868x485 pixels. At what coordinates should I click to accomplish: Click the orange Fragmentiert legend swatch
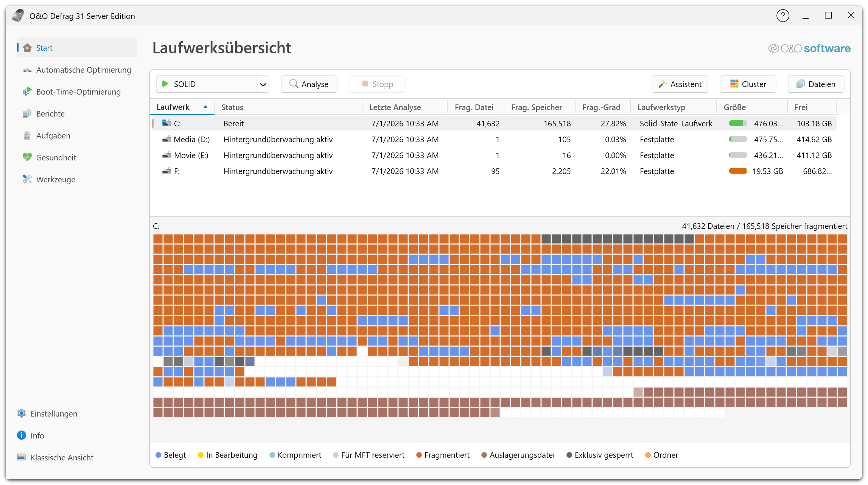(x=419, y=455)
